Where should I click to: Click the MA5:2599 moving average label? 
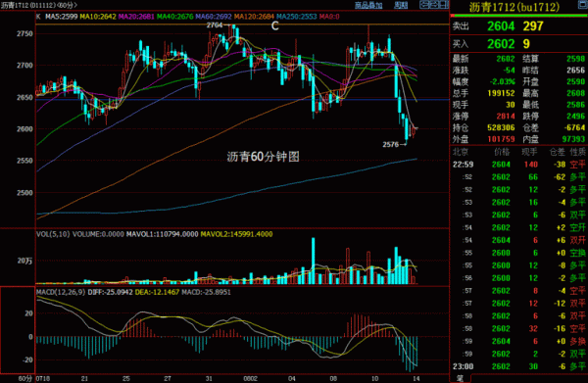[62, 17]
